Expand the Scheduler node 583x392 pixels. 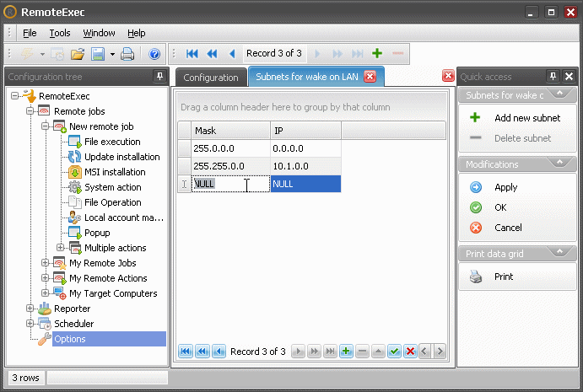click(30, 324)
